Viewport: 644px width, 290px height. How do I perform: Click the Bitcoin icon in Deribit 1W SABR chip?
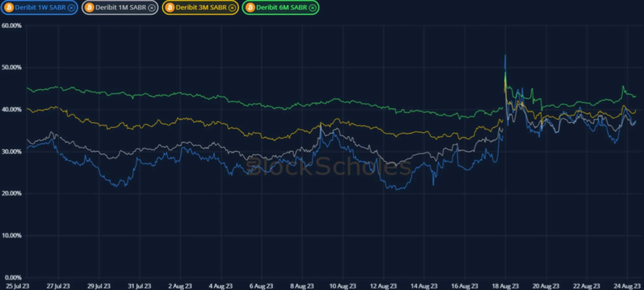[x=9, y=7]
